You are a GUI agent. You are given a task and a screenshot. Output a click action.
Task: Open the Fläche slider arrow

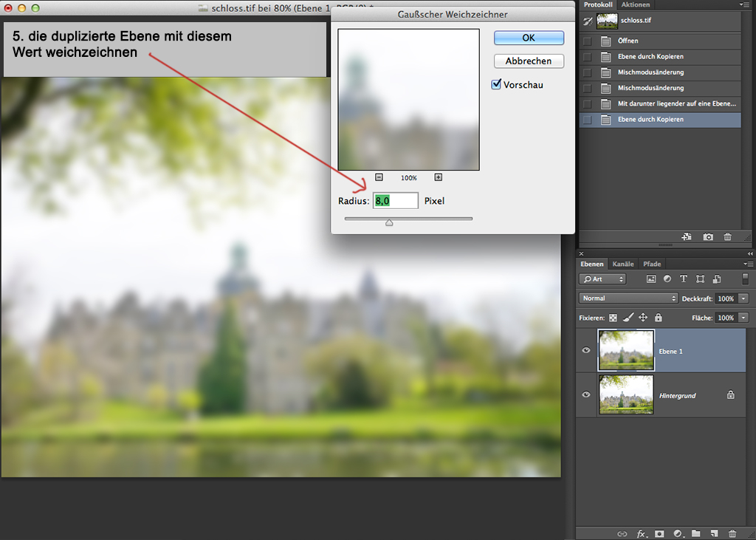click(743, 318)
